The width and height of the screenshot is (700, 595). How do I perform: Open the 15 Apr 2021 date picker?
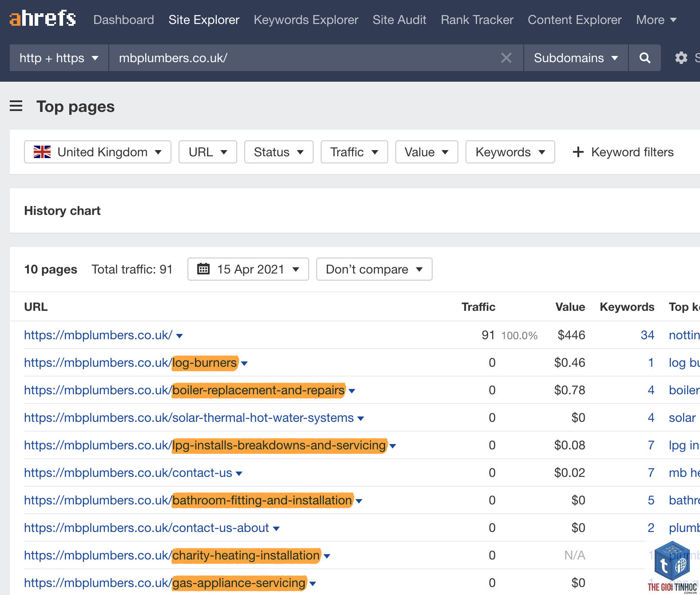(248, 269)
